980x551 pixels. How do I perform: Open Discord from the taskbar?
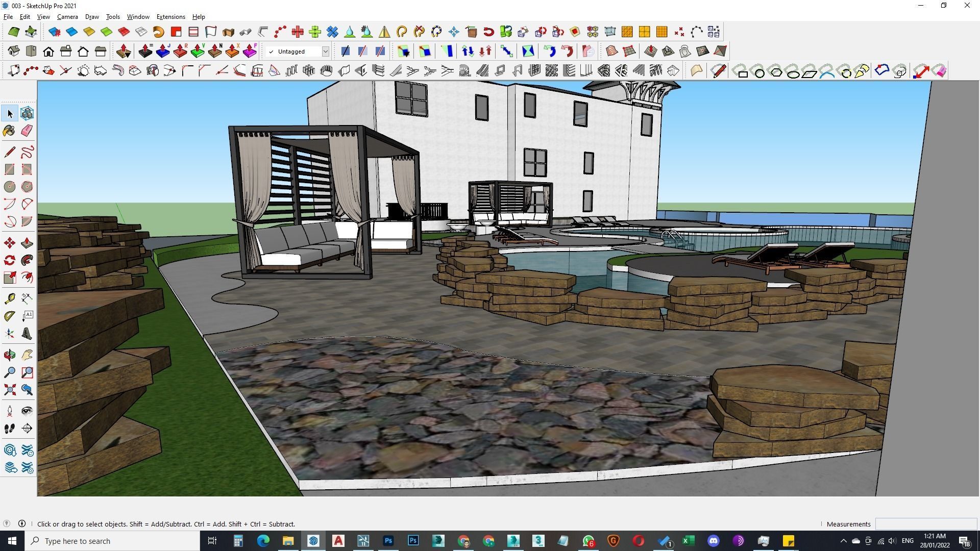pos(713,541)
